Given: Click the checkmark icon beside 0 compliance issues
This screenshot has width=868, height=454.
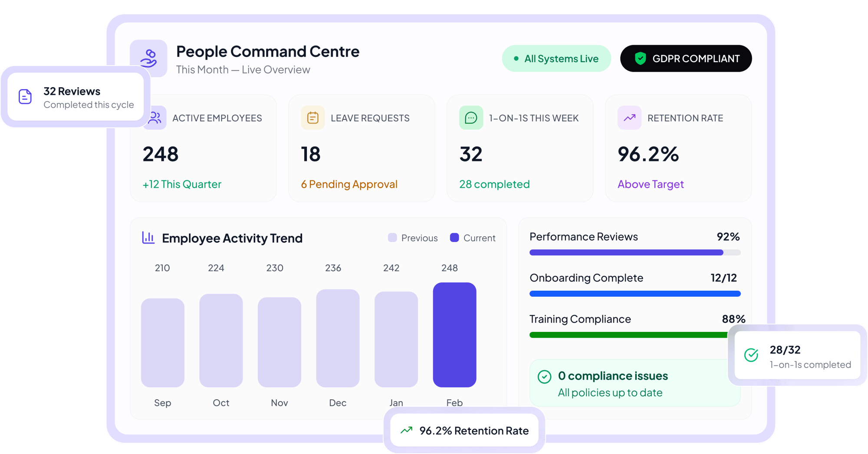Looking at the screenshot, I should [x=544, y=376].
